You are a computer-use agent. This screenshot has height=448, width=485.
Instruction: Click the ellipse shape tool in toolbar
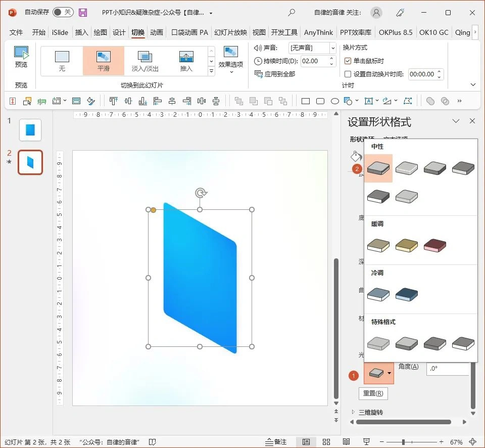point(334,101)
